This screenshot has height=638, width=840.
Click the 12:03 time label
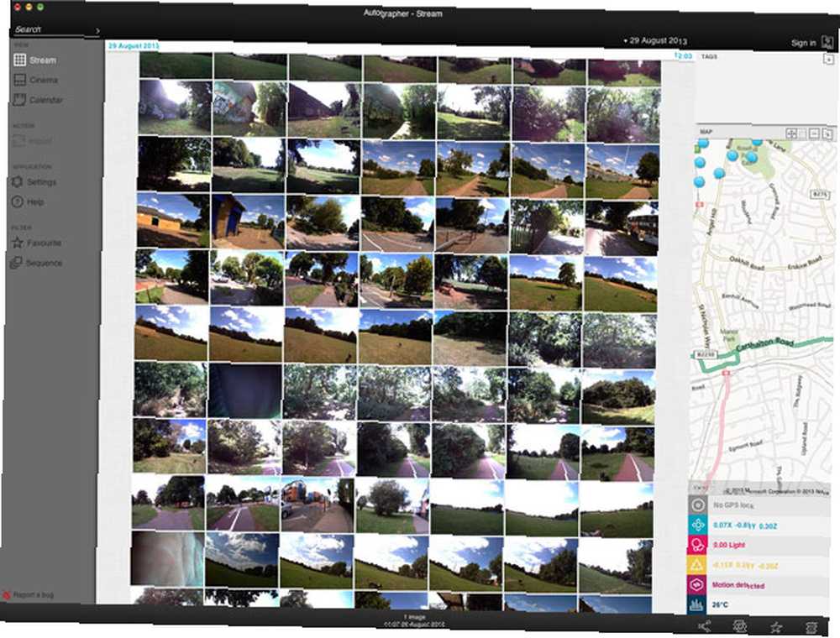click(x=683, y=55)
